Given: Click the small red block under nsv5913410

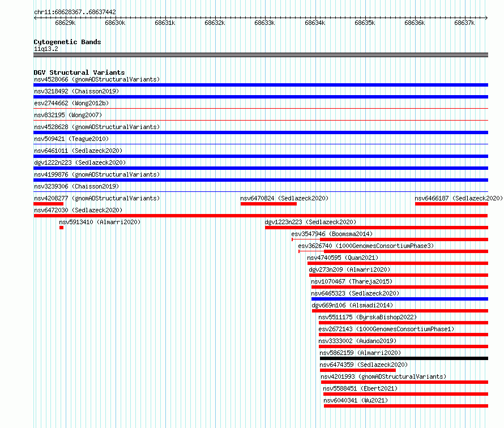Looking at the screenshot, I should (x=61, y=228).
